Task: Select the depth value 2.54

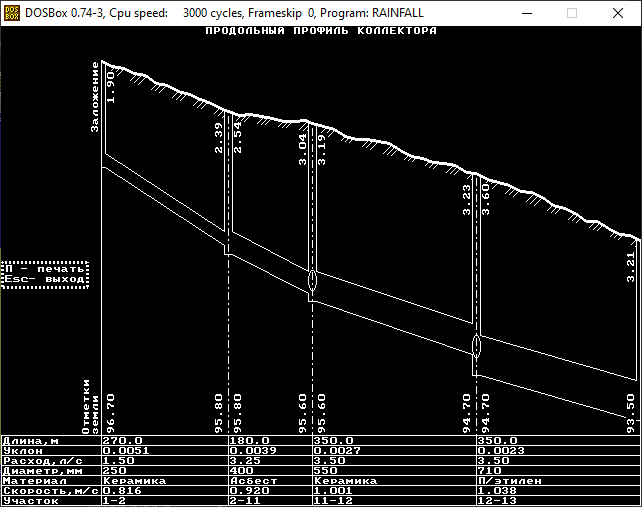Action: click(238, 138)
